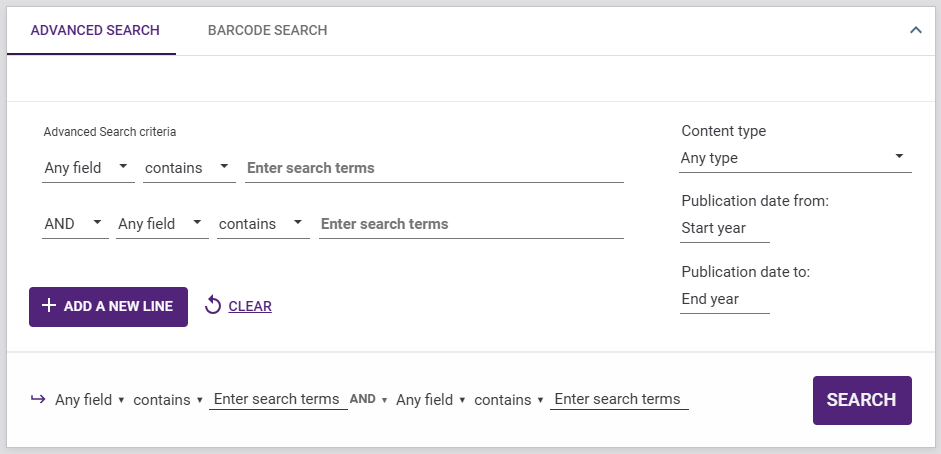Click the CLEAR link

tap(250, 306)
